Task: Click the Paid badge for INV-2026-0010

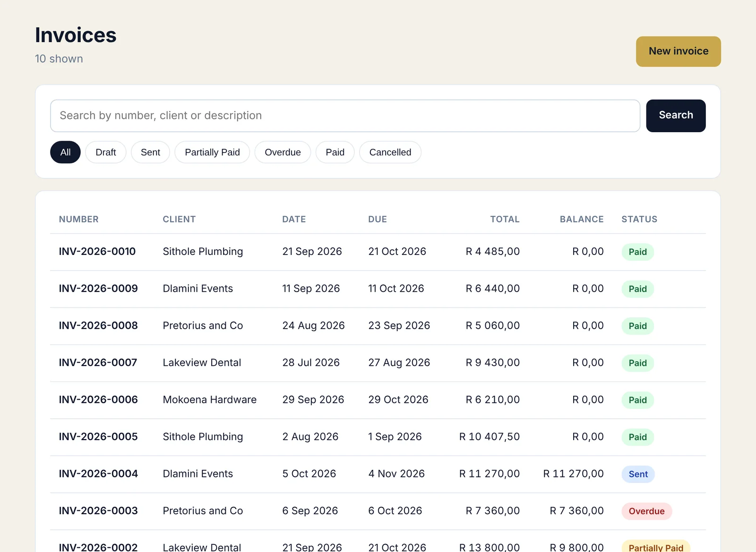Action: click(x=637, y=252)
